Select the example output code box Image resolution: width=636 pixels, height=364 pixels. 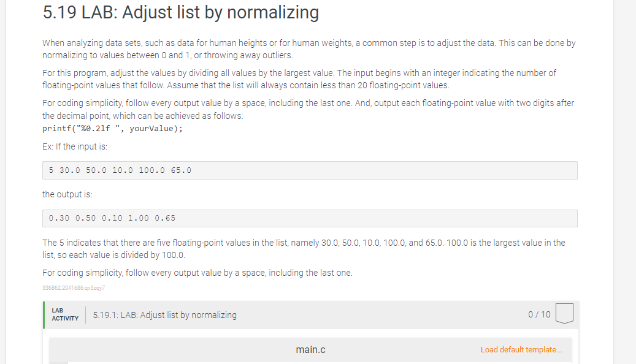pos(310,218)
